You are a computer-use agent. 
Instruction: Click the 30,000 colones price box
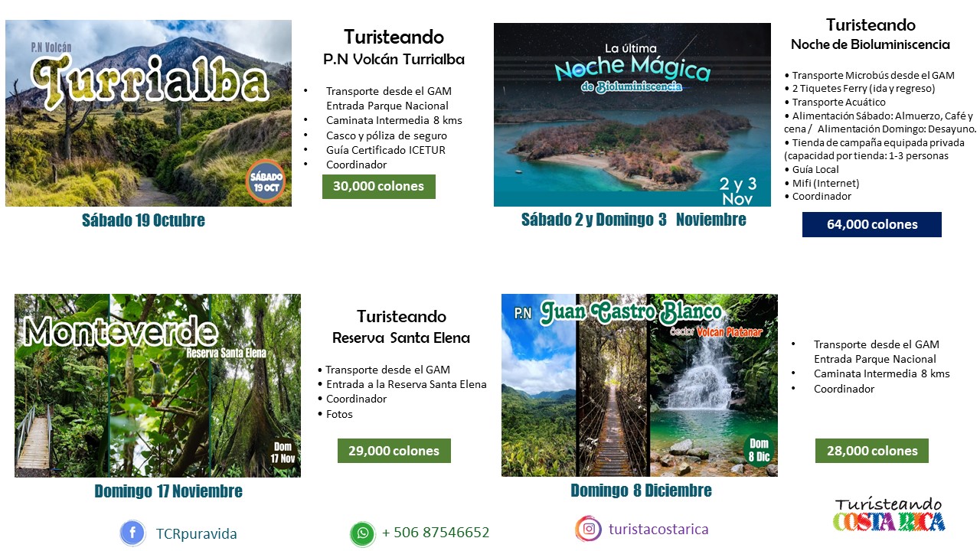(378, 187)
